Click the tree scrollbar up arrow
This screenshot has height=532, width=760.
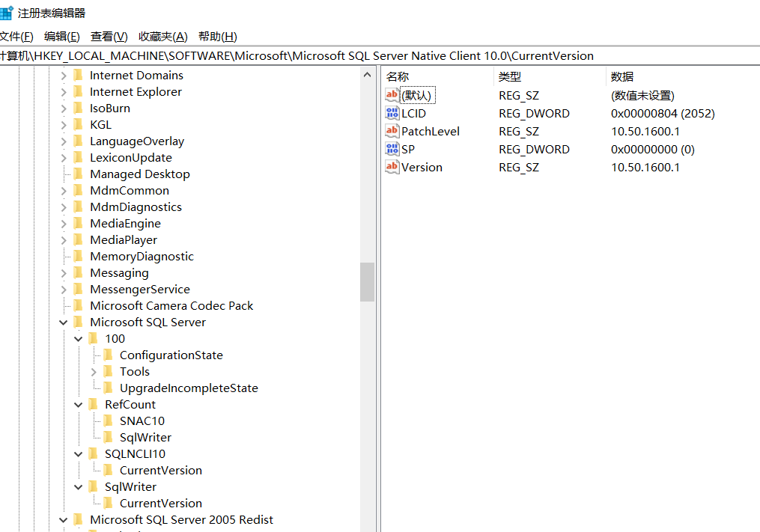367,75
